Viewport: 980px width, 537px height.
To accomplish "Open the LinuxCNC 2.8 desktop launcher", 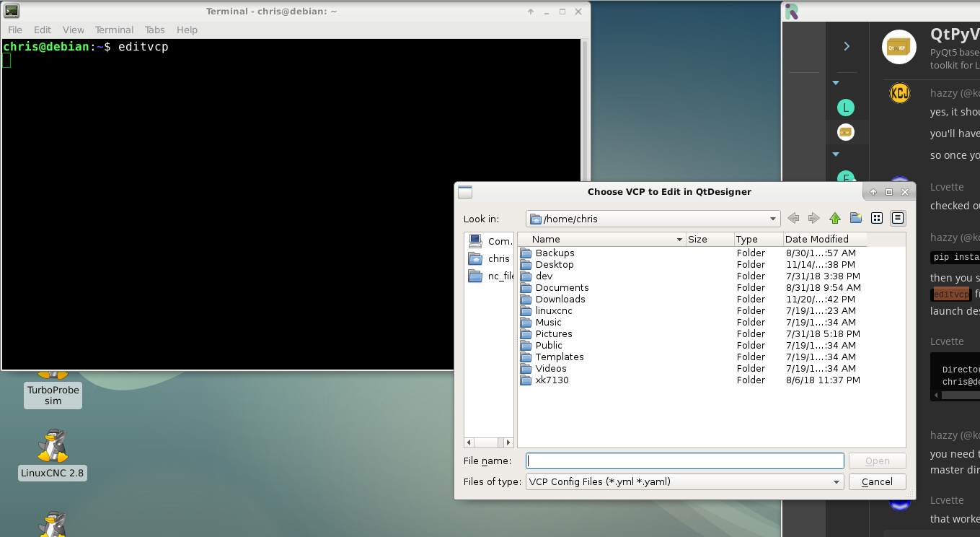I will pyautogui.click(x=53, y=455).
